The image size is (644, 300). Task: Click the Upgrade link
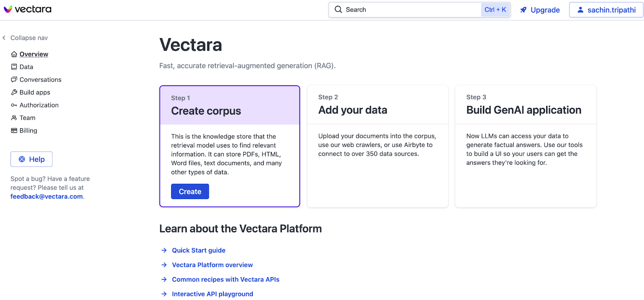[x=540, y=10]
